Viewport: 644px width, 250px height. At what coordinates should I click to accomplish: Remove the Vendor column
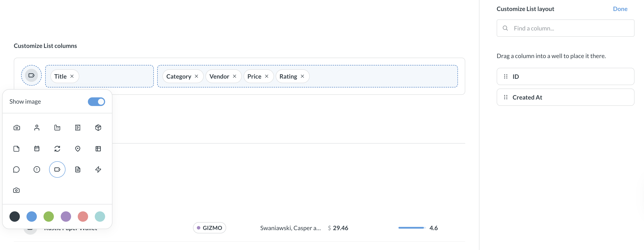click(x=235, y=76)
